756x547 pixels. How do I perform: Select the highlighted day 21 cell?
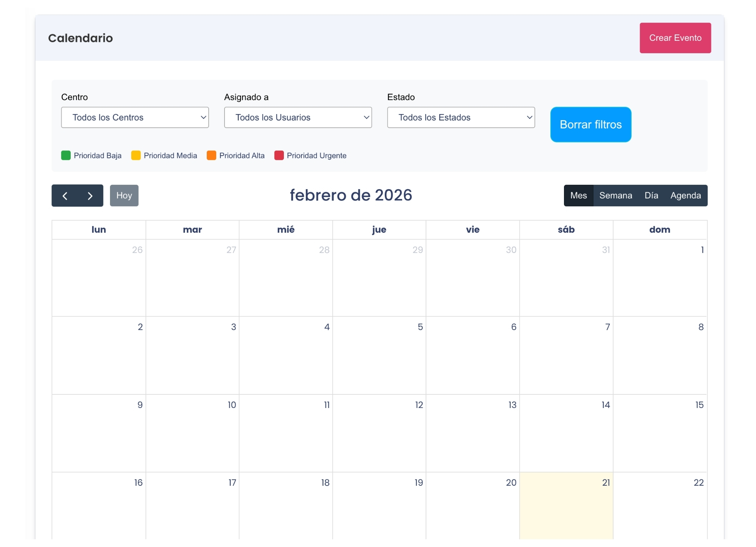tap(566, 510)
